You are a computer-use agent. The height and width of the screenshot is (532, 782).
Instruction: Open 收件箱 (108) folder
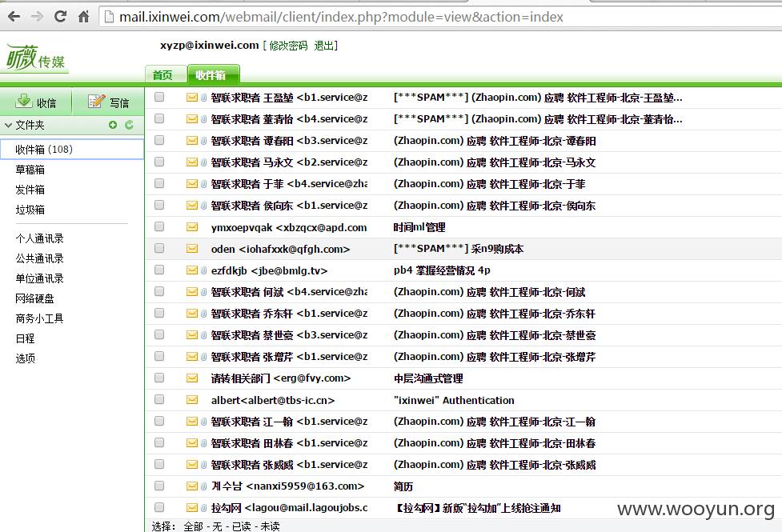(x=72, y=149)
